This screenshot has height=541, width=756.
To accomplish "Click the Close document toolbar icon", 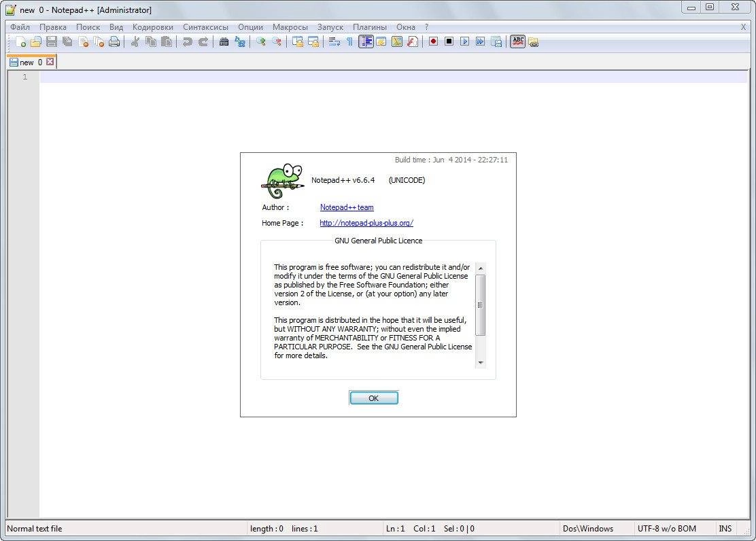I will [x=84, y=42].
